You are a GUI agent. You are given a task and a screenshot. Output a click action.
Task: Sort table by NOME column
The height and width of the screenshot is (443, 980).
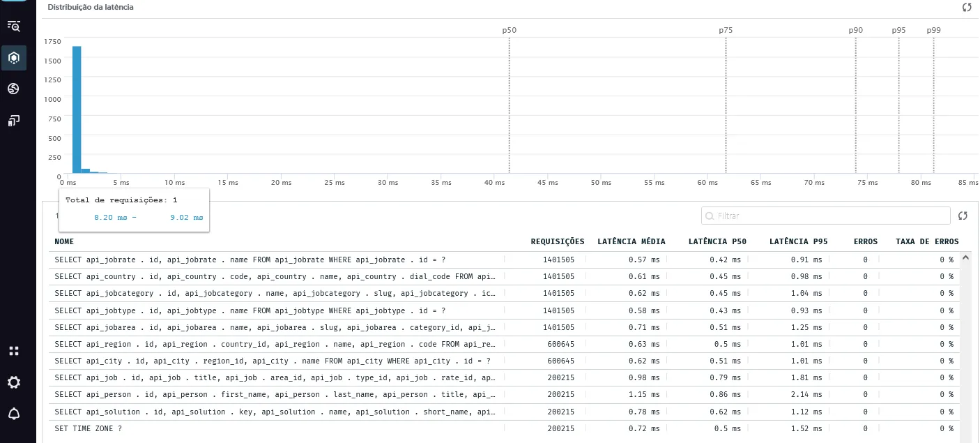pyautogui.click(x=64, y=241)
